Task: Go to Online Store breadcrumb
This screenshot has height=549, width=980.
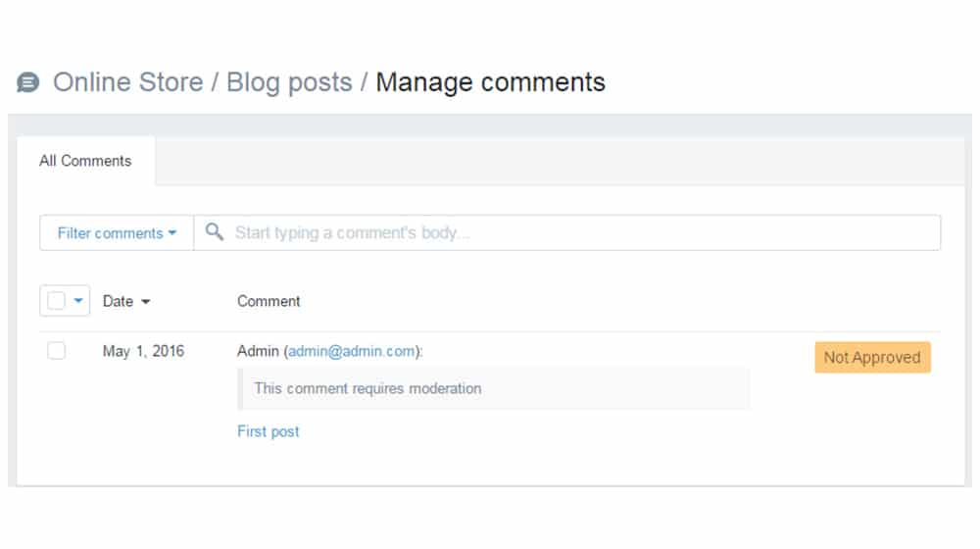Action: [x=128, y=82]
